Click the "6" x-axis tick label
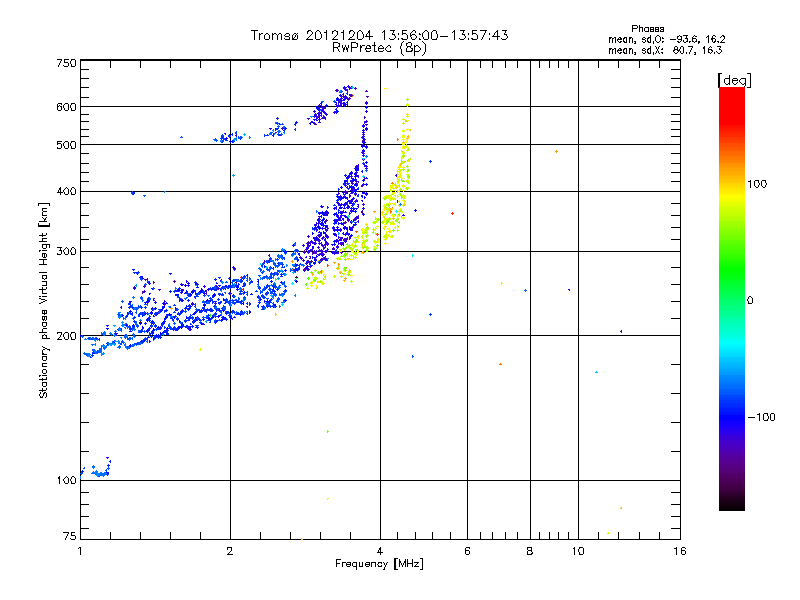The height and width of the screenshot is (600, 800). (467, 551)
